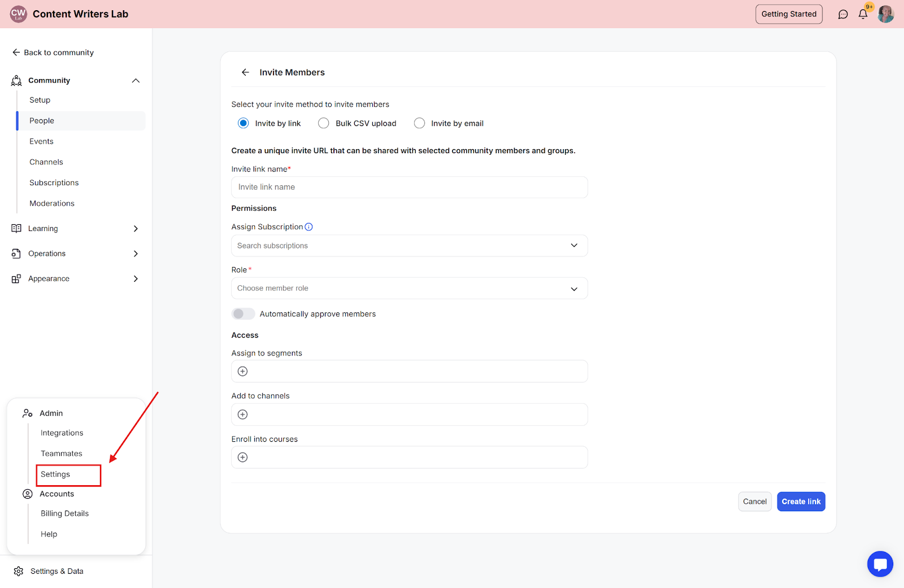Click the Permissions section heading

click(254, 208)
